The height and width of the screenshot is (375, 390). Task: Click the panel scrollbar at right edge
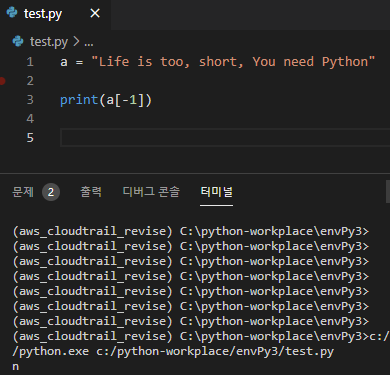tap(388, 192)
